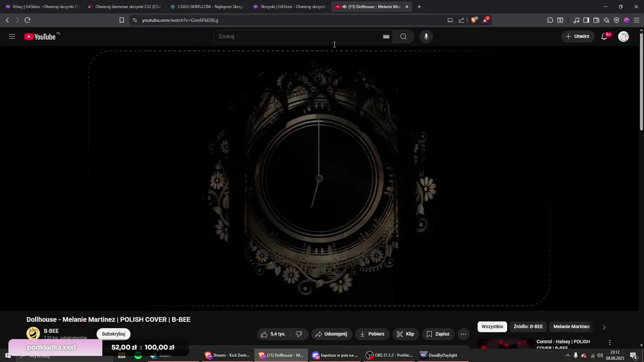Viewport: 644px width, 362px height.
Task: Open the Utwórz create button
Action: (578, 36)
